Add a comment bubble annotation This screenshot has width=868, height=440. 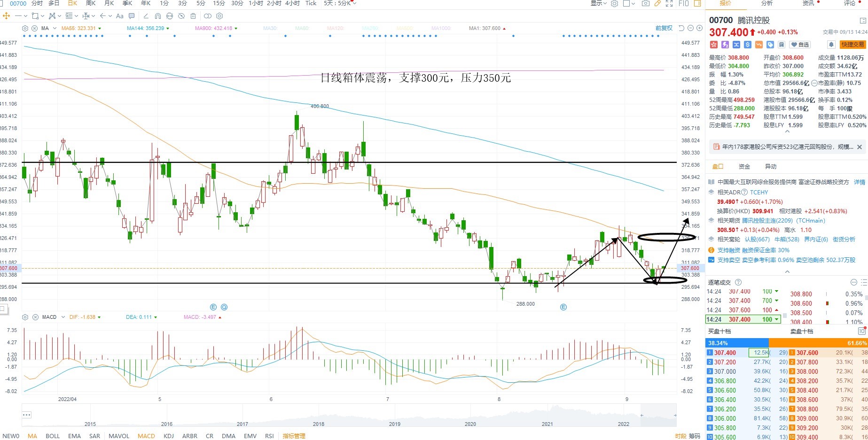pos(132,15)
